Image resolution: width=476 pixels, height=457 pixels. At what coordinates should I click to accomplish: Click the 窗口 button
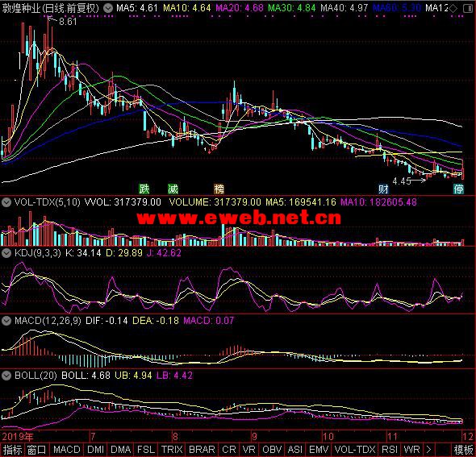point(36,449)
